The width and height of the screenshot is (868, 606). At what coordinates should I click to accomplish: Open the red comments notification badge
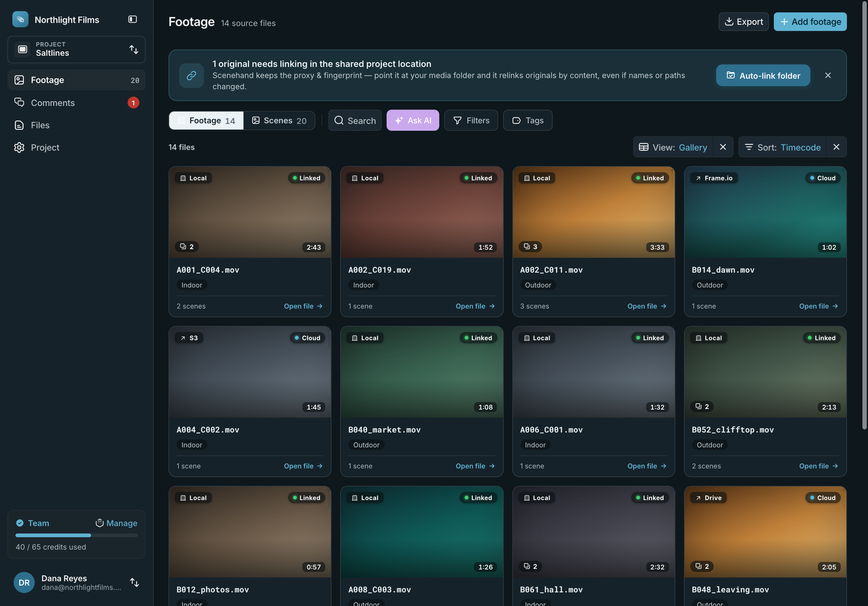coord(133,103)
